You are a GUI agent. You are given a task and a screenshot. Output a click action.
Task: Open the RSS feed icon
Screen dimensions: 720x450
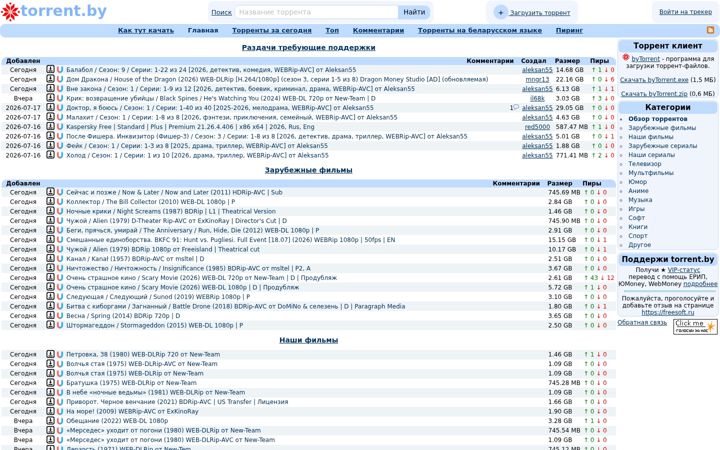coord(710,30)
